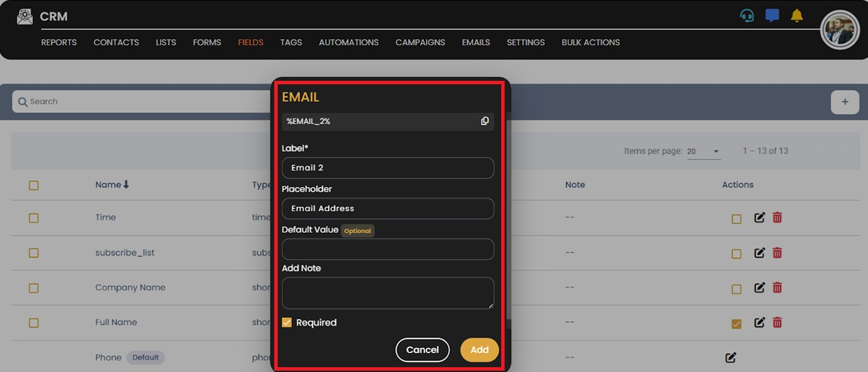Go to the Automations menu

348,42
